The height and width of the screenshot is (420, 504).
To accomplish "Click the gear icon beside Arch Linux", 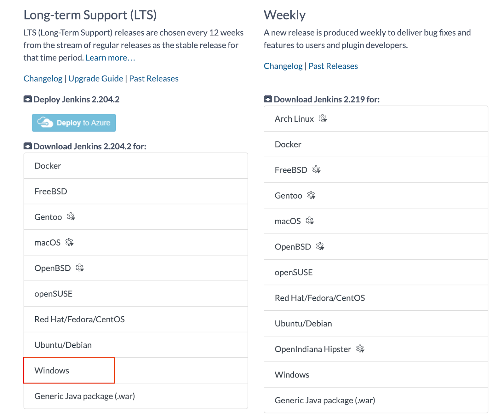I will coord(323,118).
